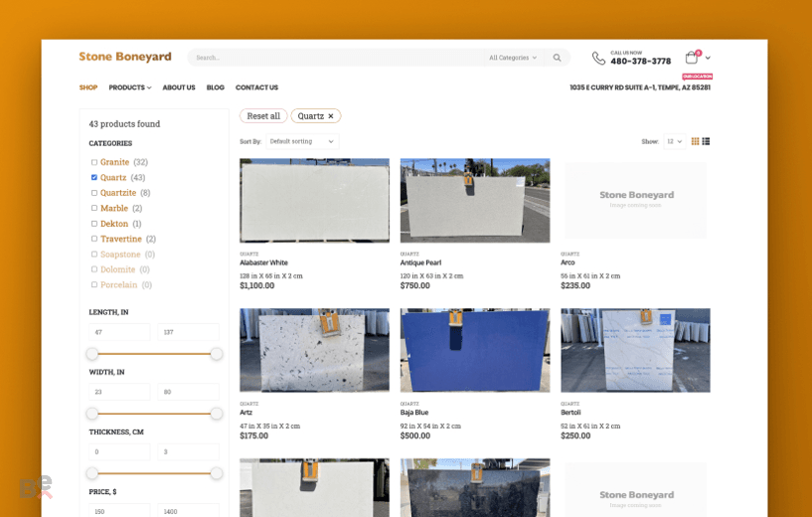The image size is (812, 517).
Task: Click the Length minimum field showing 47
Action: pyautogui.click(x=119, y=332)
